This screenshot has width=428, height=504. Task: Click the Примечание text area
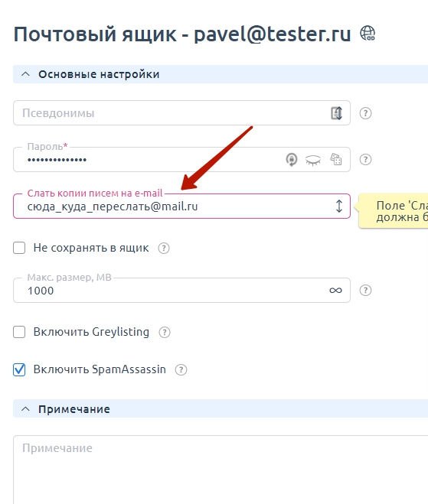(x=221, y=470)
